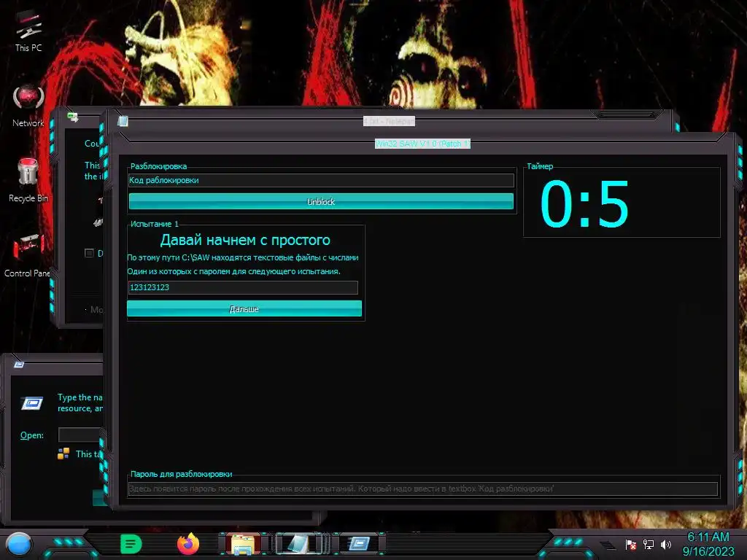Screen dimensions: 747x560
Task: Click the 0:5 timer display
Action: (584, 204)
